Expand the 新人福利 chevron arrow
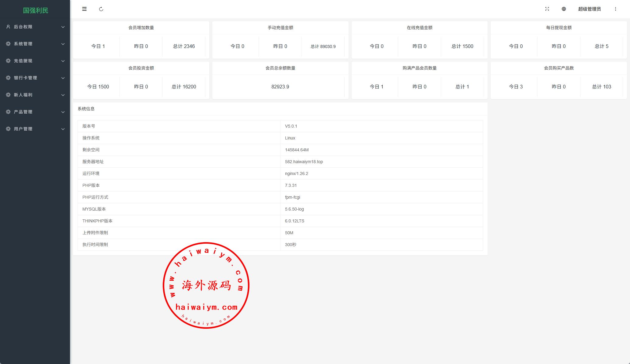Viewport: 630px width, 364px height. coord(63,95)
